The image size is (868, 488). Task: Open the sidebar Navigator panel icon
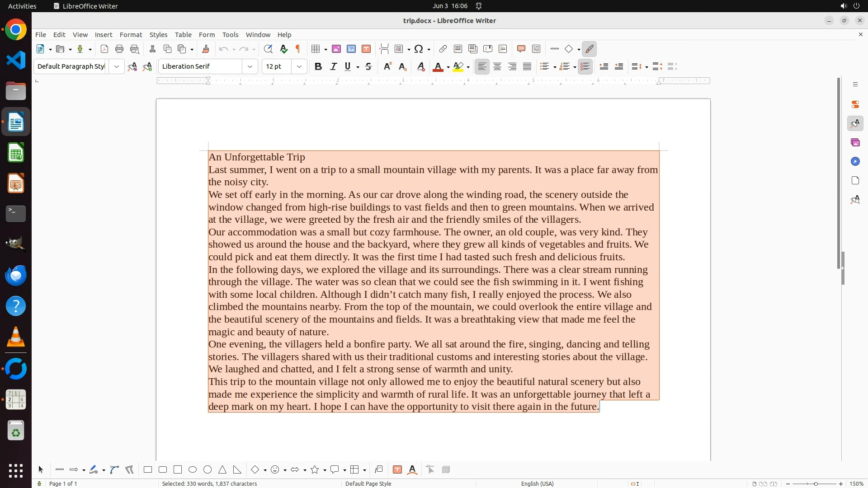point(855,162)
